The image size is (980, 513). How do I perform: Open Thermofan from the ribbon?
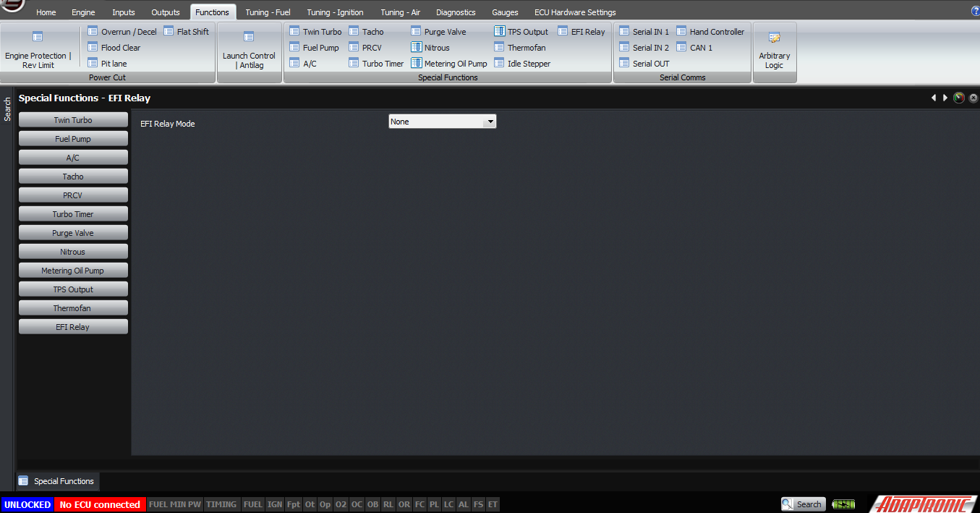tap(520, 48)
